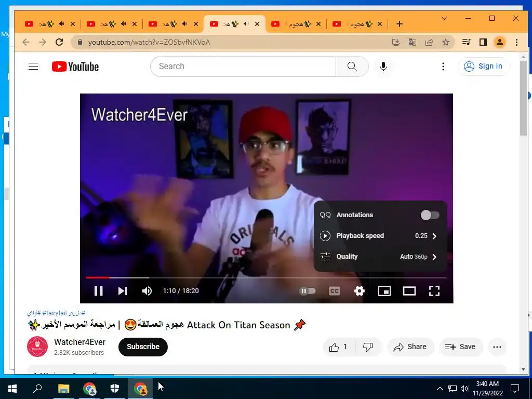532x399 pixels.
Task: Toggle the Annotations switch
Action: pos(430,215)
